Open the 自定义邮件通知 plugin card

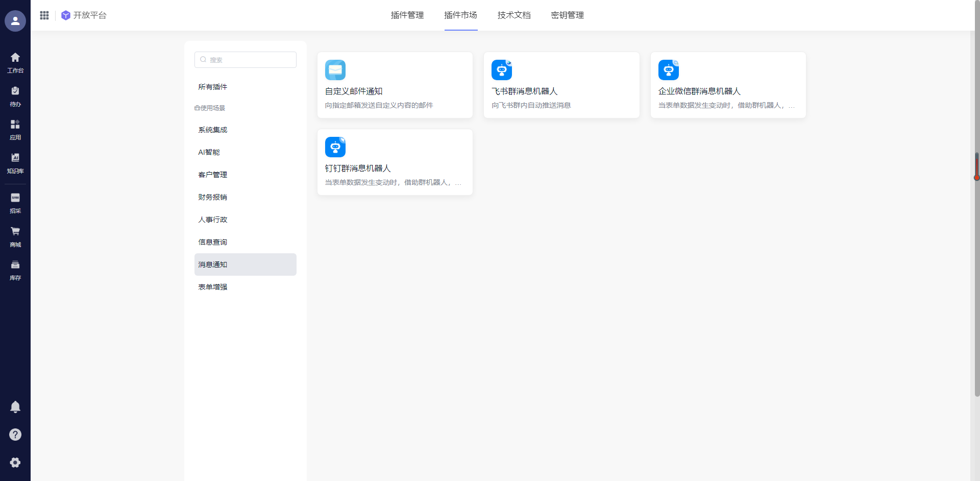(395, 85)
